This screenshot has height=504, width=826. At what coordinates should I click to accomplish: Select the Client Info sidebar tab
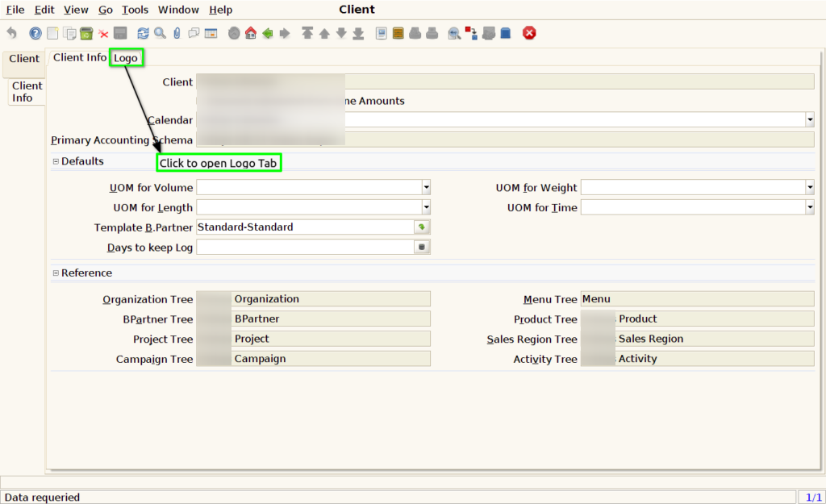pos(27,92)
